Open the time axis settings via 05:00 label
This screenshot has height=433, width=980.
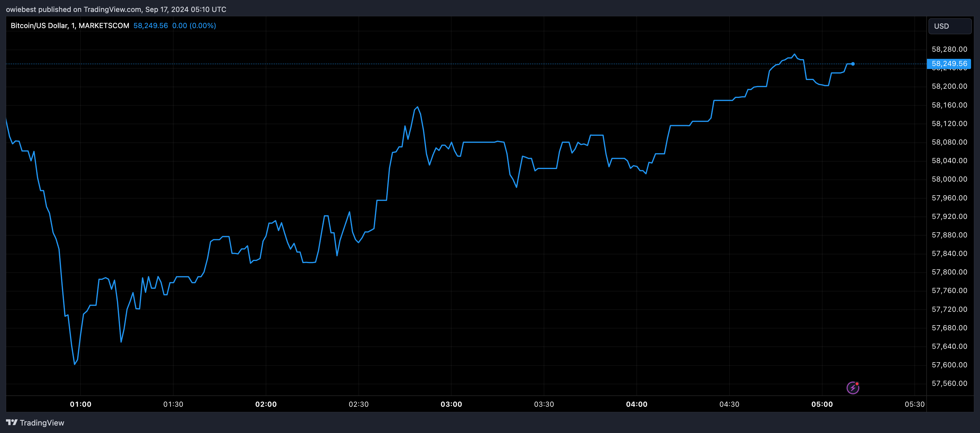[822, 404]
